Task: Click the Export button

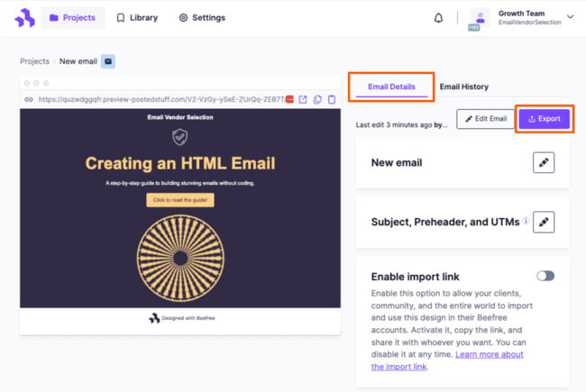Action: click(x=545, y=119)
